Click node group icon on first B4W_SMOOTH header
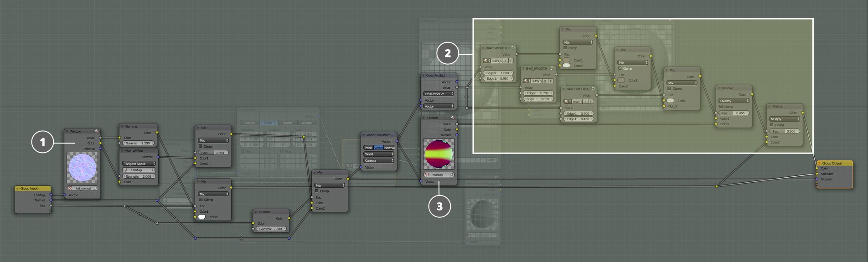The image size is (868, 262). (513, 48)
